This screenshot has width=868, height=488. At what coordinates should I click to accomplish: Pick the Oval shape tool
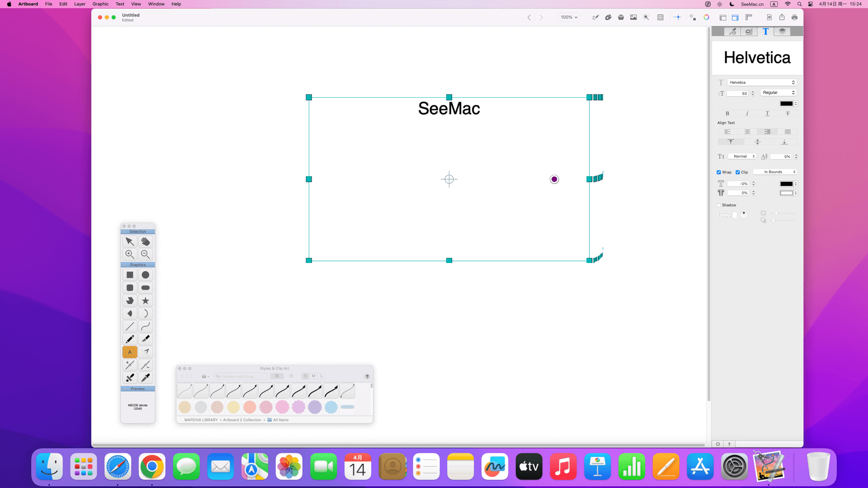click(x=145, y=275)
